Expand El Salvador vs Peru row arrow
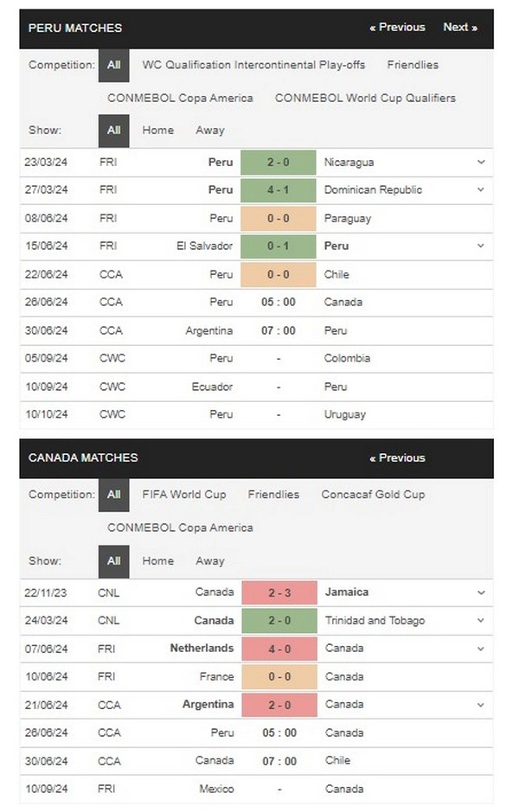This screenshot has height=812, width=519. point(481,246)
